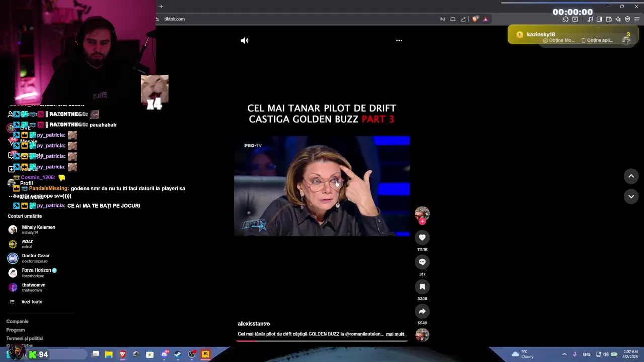
Task: Click the network tray icon
Action: (598, 354)
